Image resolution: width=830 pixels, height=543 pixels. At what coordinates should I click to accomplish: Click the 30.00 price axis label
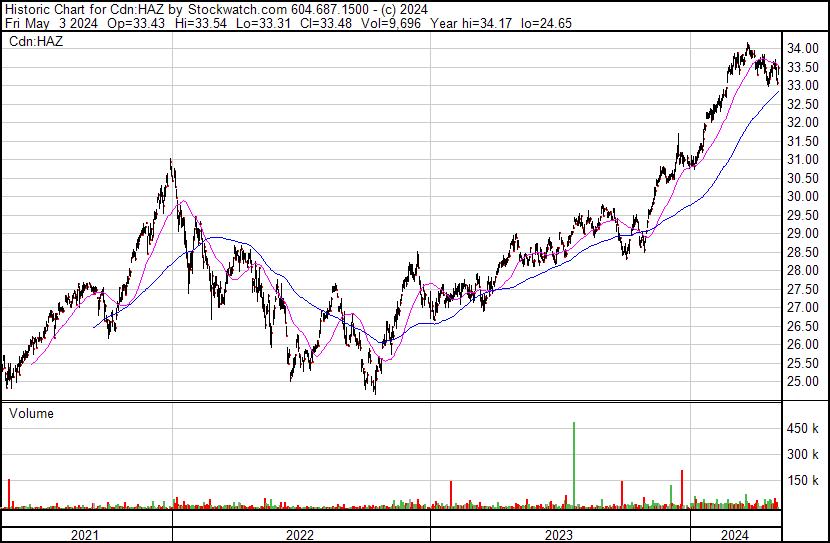point(803,196)
